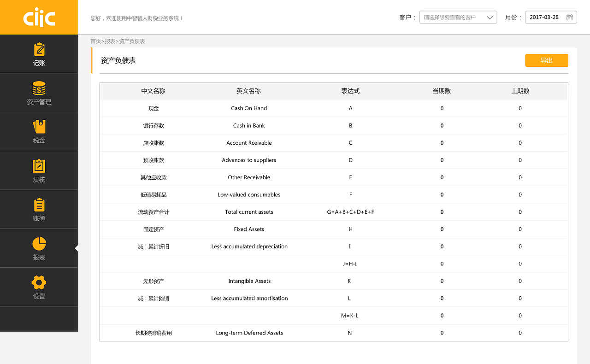Select the 设置 sidebar label
The height and width of the screenshot is (364, 590).
(x=39, y=296)
